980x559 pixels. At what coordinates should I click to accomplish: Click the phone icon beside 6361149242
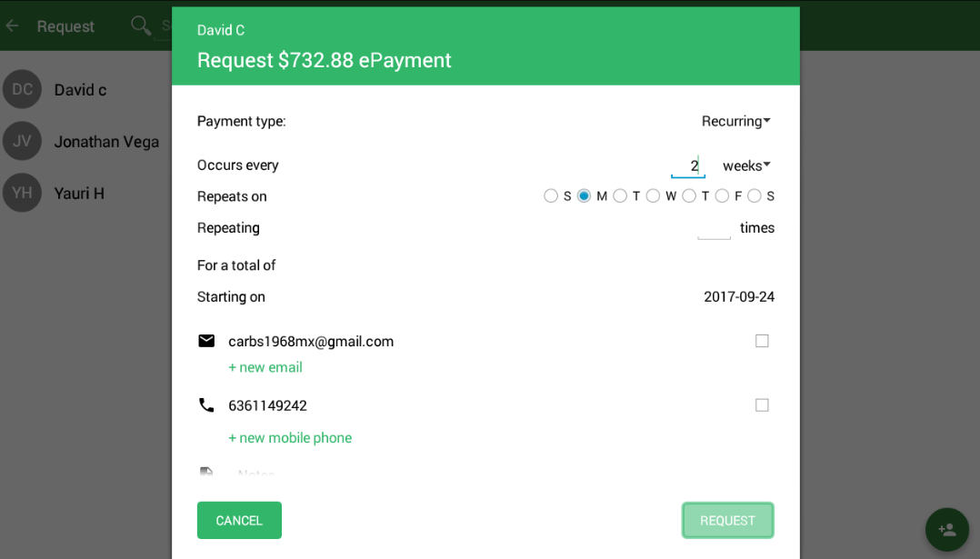206,405
